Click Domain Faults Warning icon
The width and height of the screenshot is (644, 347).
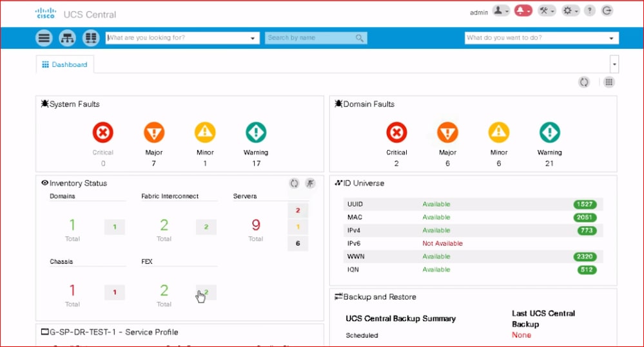[549, 133]
